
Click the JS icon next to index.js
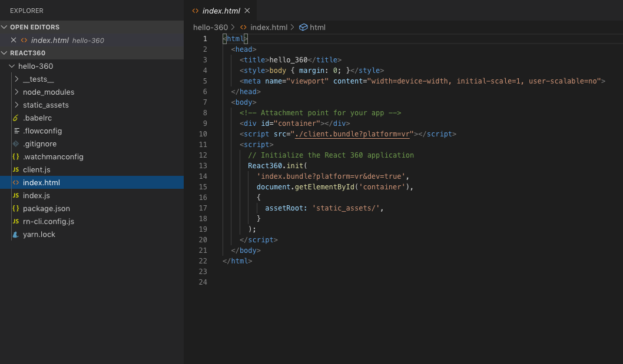(x=15, y=195)
